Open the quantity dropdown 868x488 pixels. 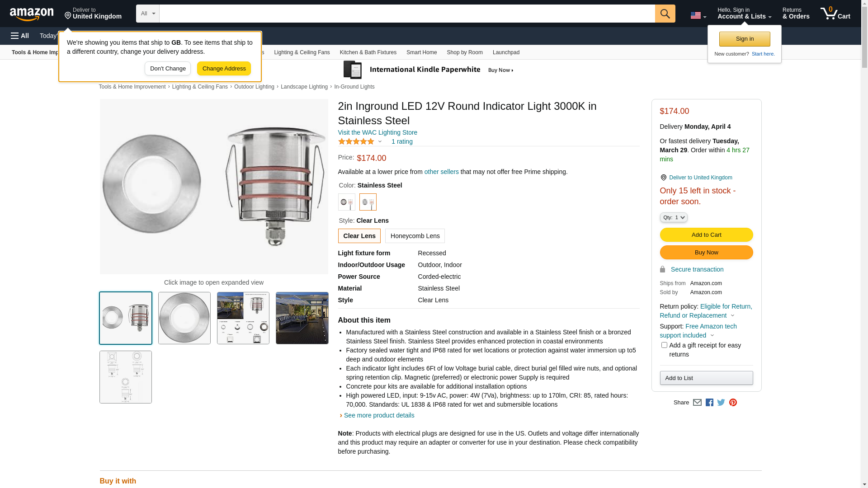(674, 217)
